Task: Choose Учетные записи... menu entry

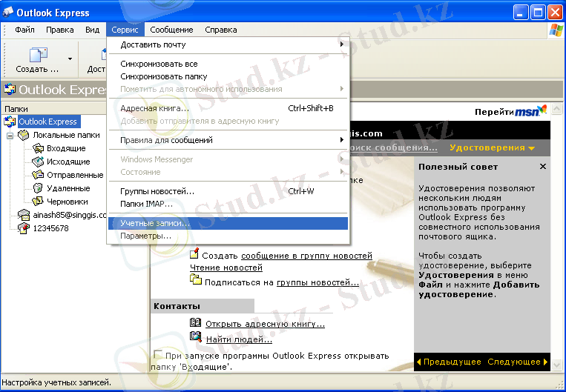Action: [155, 222]
